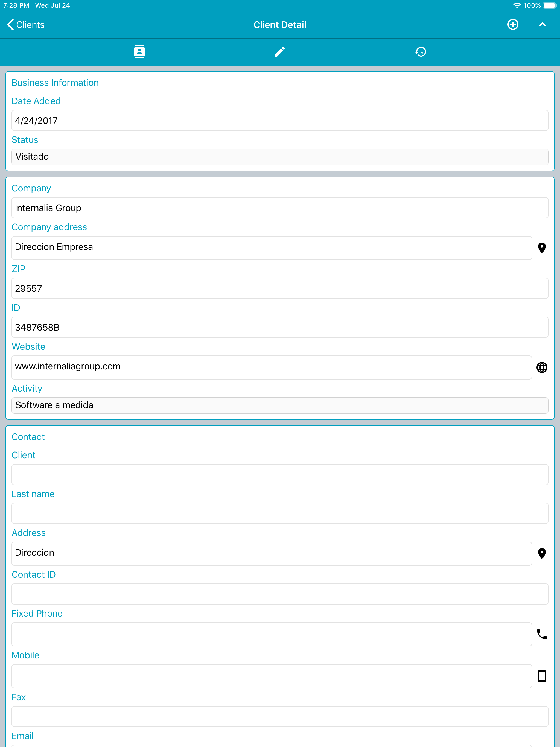Open the contact card tab
The width and height of the screenshot is (560, 747).
click(139, 52)
